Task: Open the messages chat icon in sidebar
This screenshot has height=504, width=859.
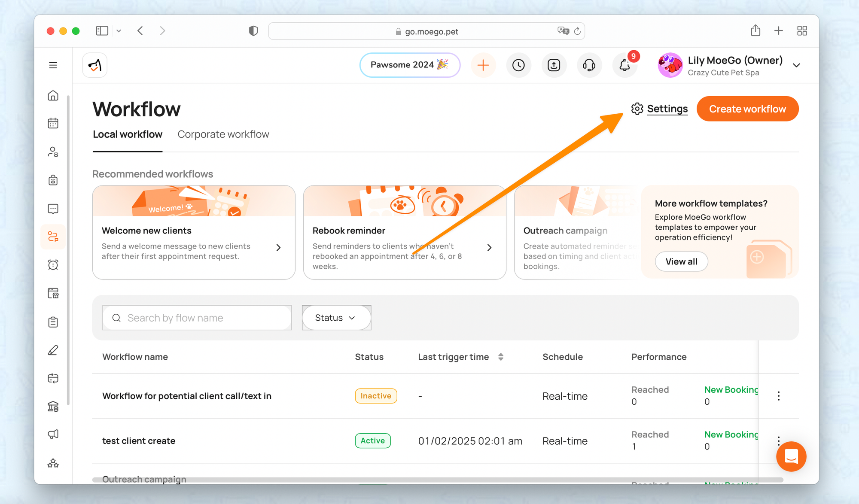Action: click(53, 209)
